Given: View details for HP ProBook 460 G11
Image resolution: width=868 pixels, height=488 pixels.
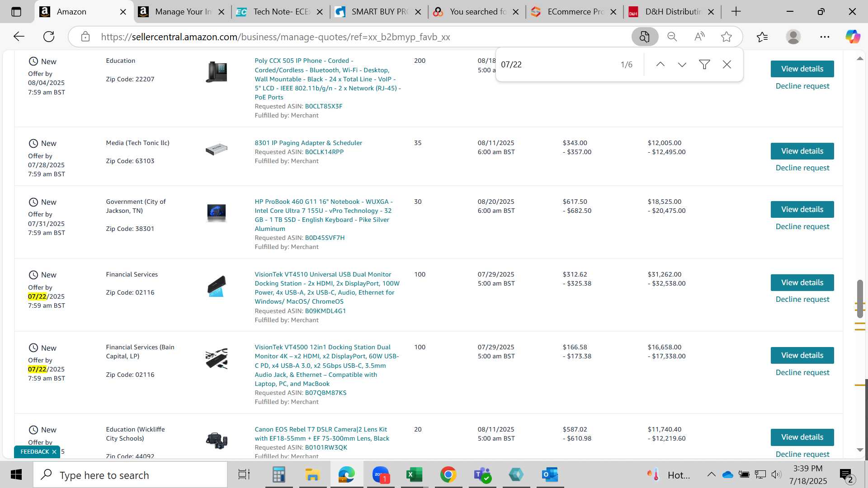Looking at the screenshot, I should click(x=802, y=209).
